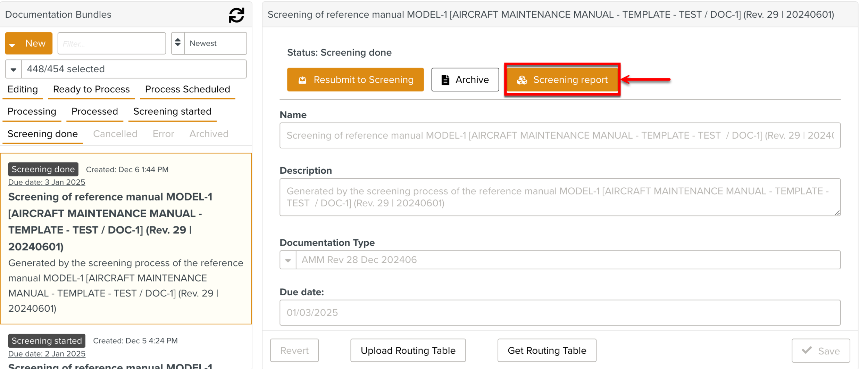Expand the 448/454 selected status dropdown
This screenshot has height=369, width=868.
click(14, 69)
